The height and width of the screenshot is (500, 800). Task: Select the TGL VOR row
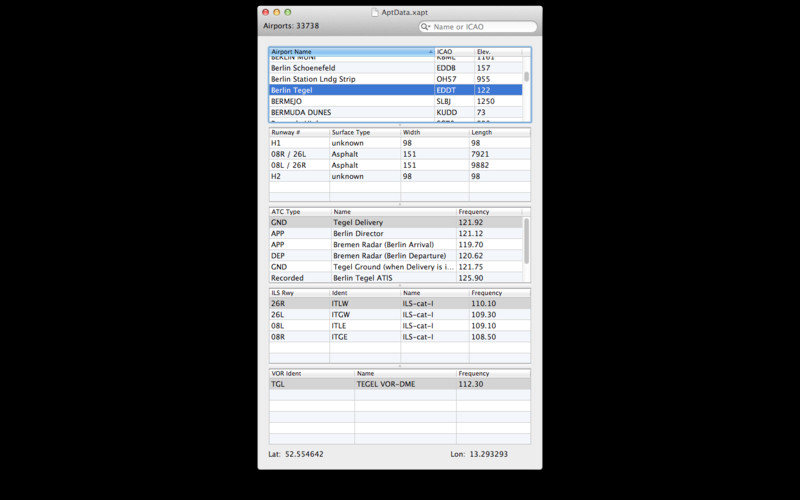400,384
